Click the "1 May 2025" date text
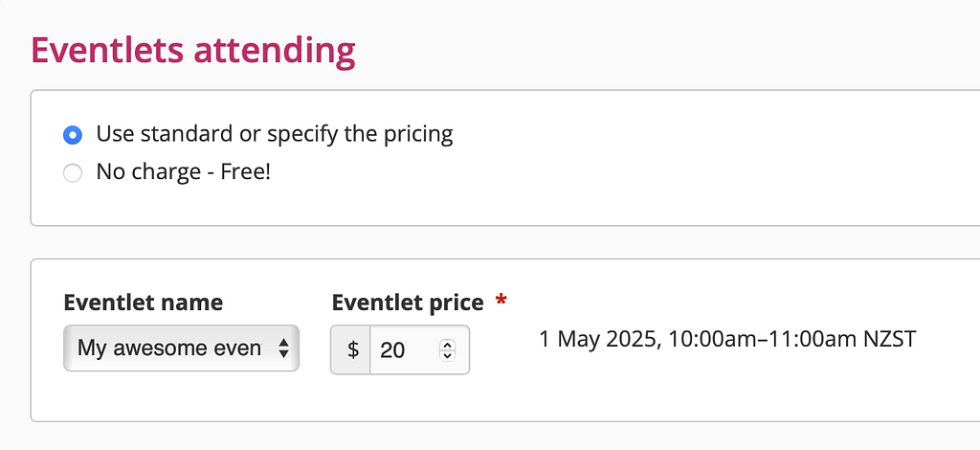The width and height of the screenshot is (980, 450). pos(595,340)
